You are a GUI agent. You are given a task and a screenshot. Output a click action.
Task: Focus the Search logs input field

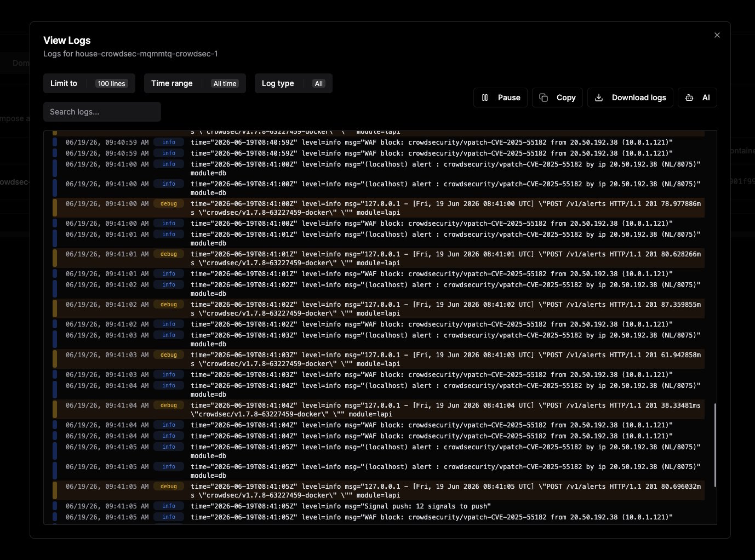(102, 112)
